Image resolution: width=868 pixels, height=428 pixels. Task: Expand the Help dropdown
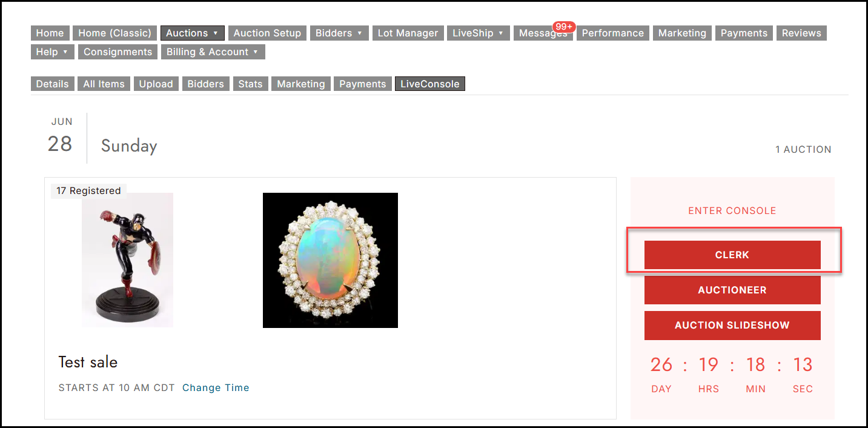pyautogui.click(x=53, y=52)
